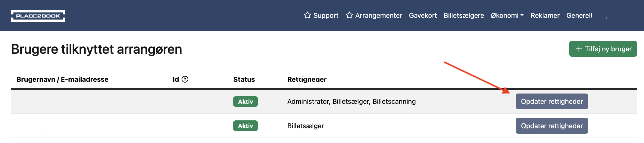Click the Tilføj ny bruger button

603,49
